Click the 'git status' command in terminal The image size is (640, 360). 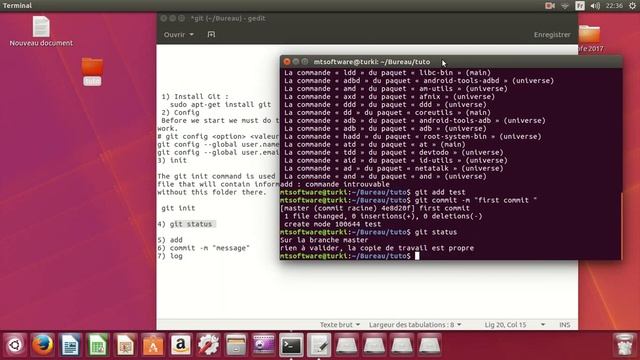click(436, 232)
